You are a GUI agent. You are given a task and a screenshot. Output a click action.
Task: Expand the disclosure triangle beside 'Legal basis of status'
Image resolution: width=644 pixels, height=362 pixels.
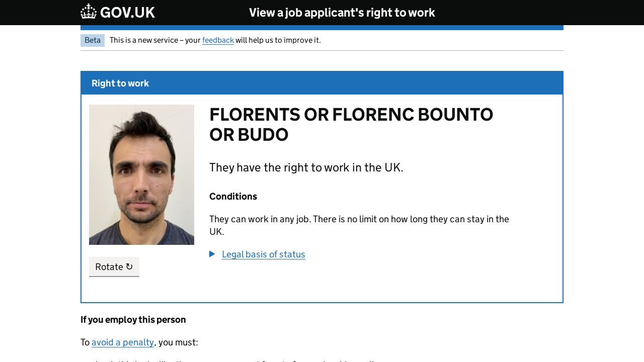(212, 254)
